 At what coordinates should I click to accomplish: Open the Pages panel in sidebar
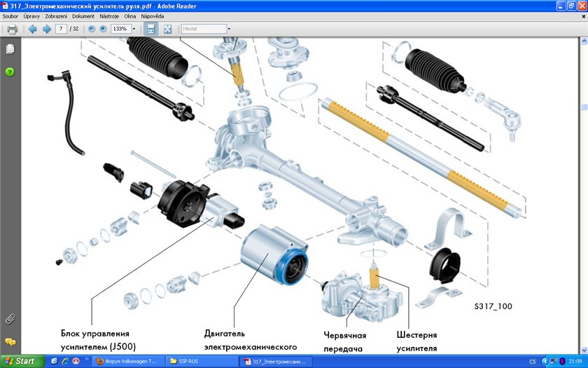10,49
